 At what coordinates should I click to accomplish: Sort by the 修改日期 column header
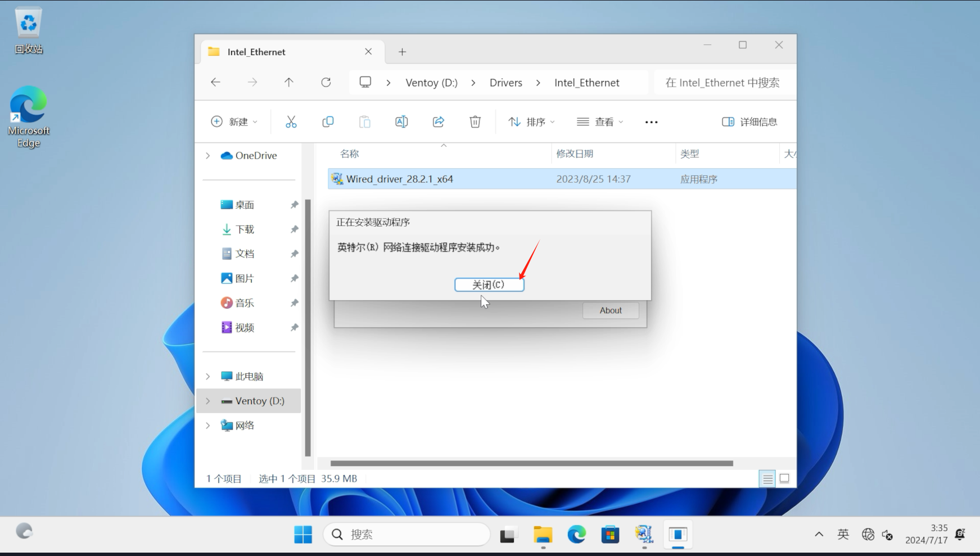[x=575, y=153]
